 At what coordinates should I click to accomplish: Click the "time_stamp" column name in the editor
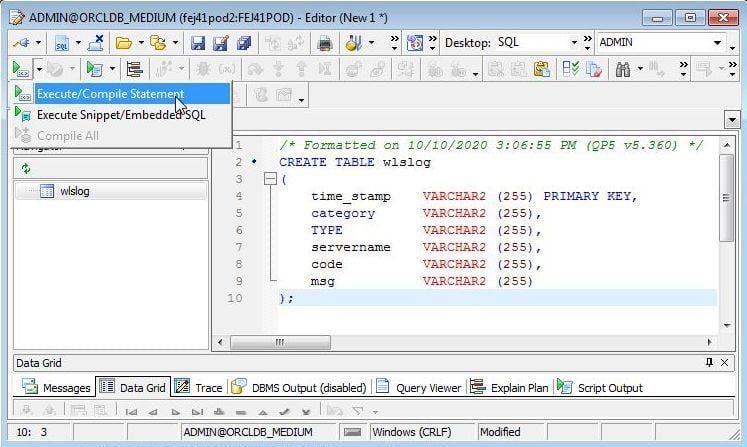[351, 196]
